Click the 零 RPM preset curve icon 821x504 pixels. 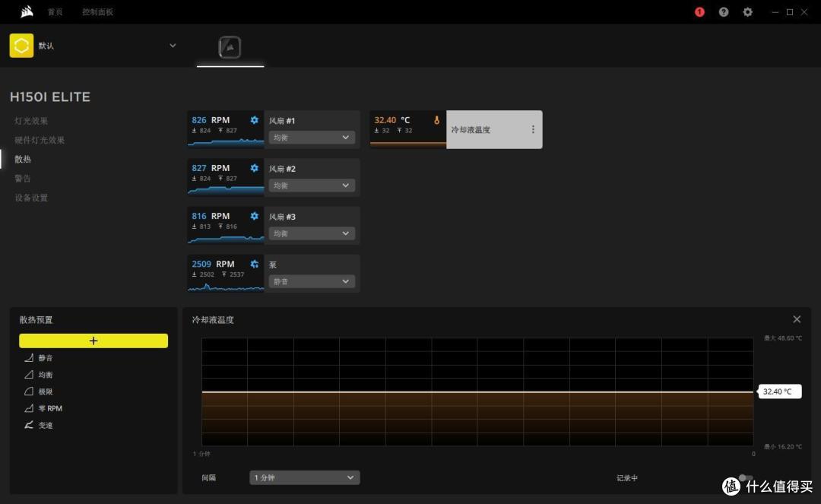(29, 408)
